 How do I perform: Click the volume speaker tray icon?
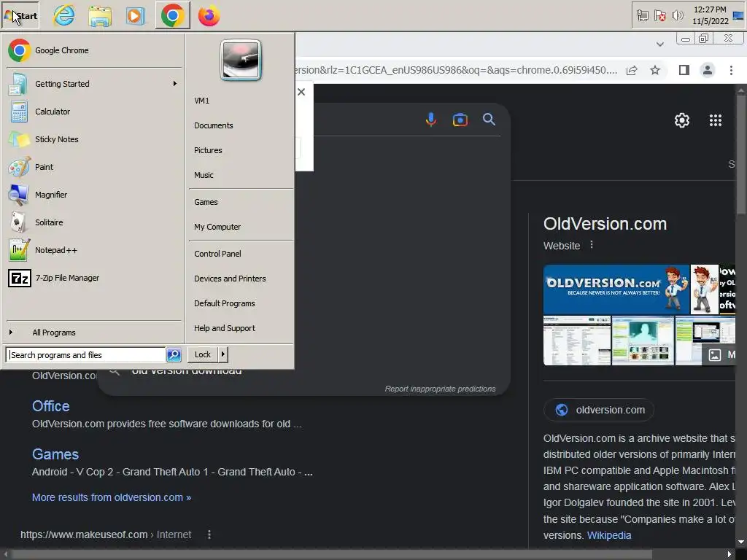point(677,16)
